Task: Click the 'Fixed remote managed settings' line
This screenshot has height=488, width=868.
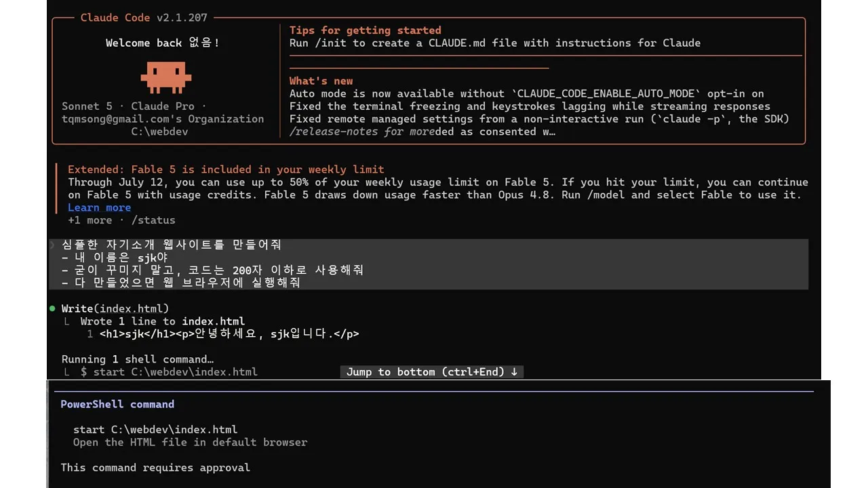Action: [539, 119]
